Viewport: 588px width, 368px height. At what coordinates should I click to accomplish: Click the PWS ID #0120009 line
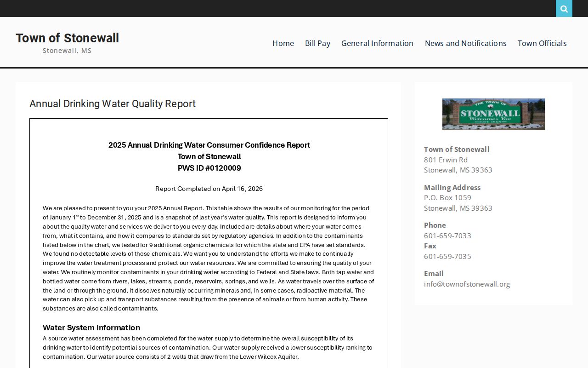pyautogui.click(x=209, y=168)
